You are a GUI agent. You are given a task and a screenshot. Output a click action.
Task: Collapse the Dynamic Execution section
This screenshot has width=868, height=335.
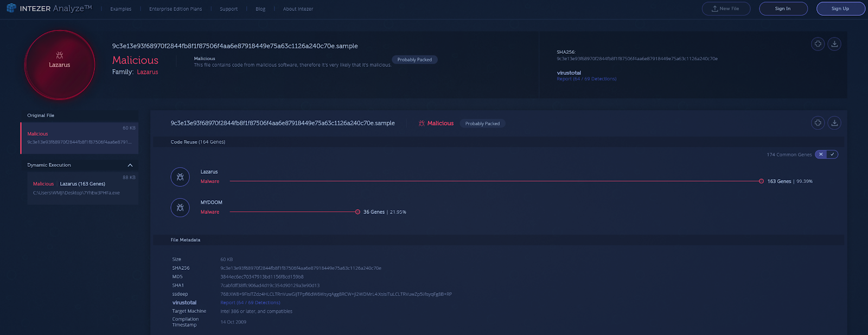(130, 165)
